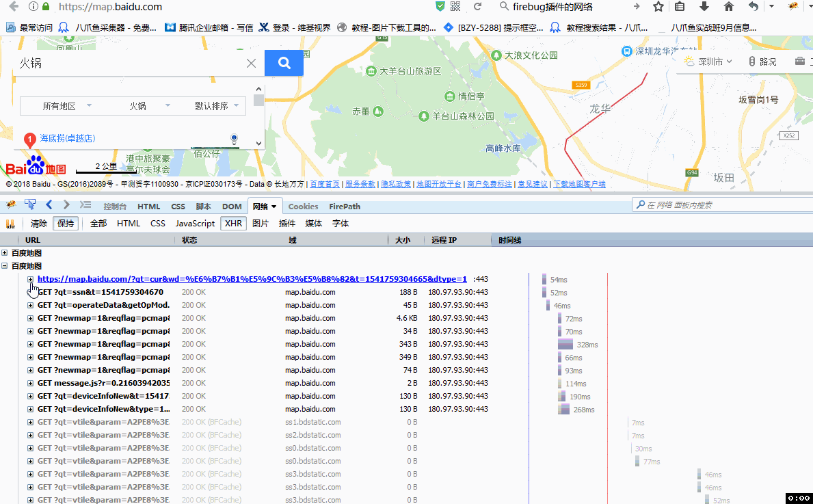Click the browser address bar URL

click(x=111, y=7)
